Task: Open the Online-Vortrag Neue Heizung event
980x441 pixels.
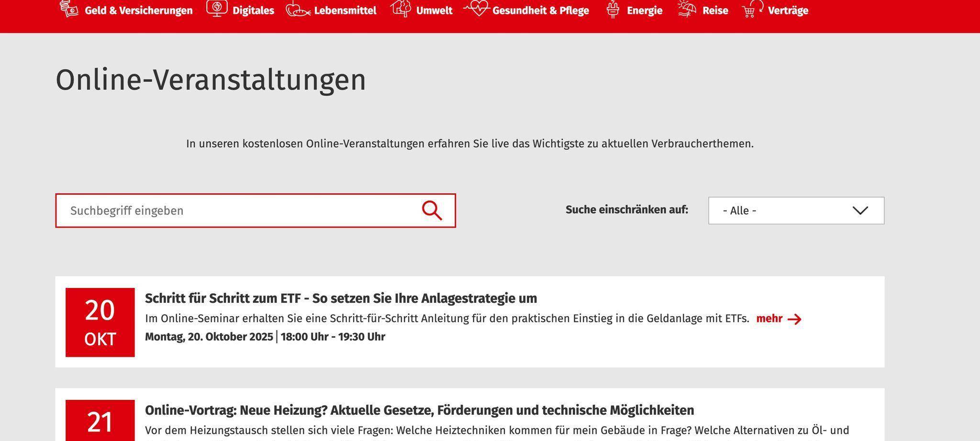Action: 419,410
